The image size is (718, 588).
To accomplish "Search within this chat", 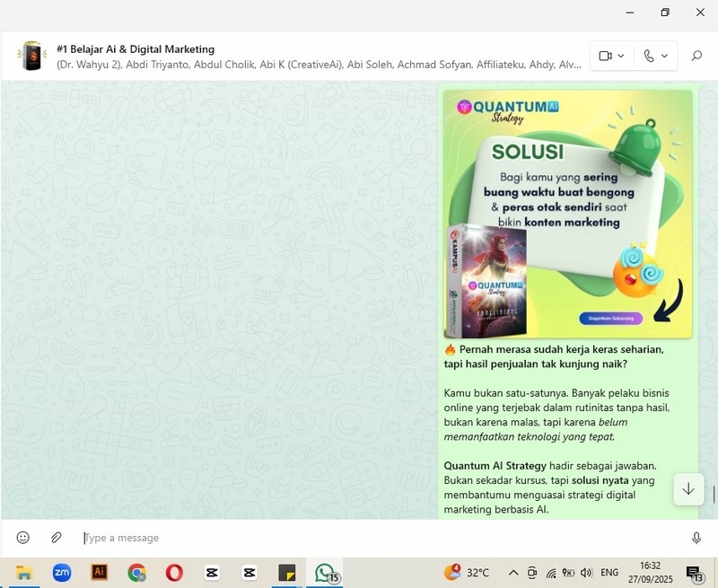I will (696, 56).
